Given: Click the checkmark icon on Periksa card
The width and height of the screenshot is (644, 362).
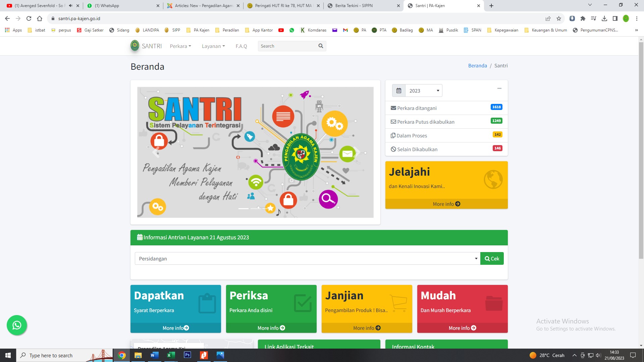Looking at the screenshot, I should coord(303,303).
